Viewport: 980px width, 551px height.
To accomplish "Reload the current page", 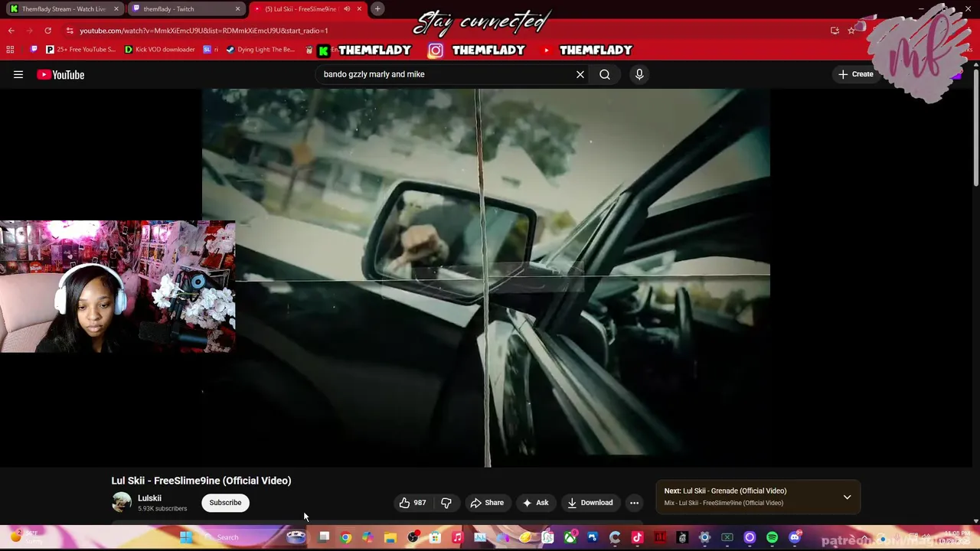I will pyautogui.click(x=47, y=31).
